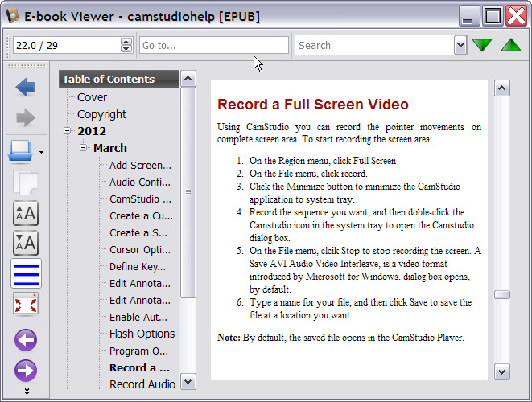Toggle the Table of Contents icon
This screenshot has width=532, height=402.
click(x=26, y=273)
